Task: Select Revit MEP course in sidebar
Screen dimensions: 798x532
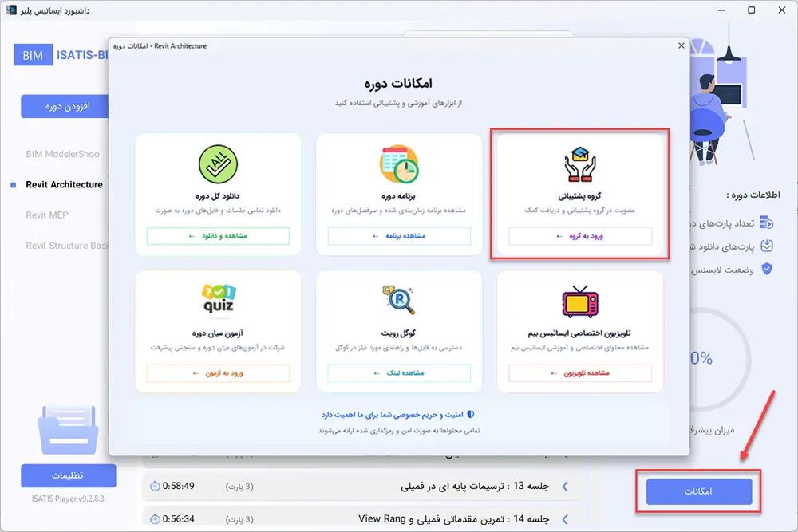Action: [x=47, y=215]
